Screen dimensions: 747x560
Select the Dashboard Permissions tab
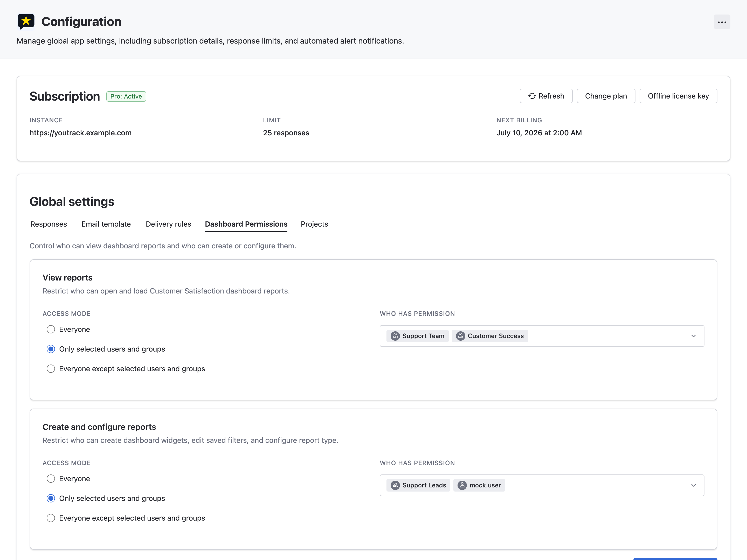pos(246,224)
